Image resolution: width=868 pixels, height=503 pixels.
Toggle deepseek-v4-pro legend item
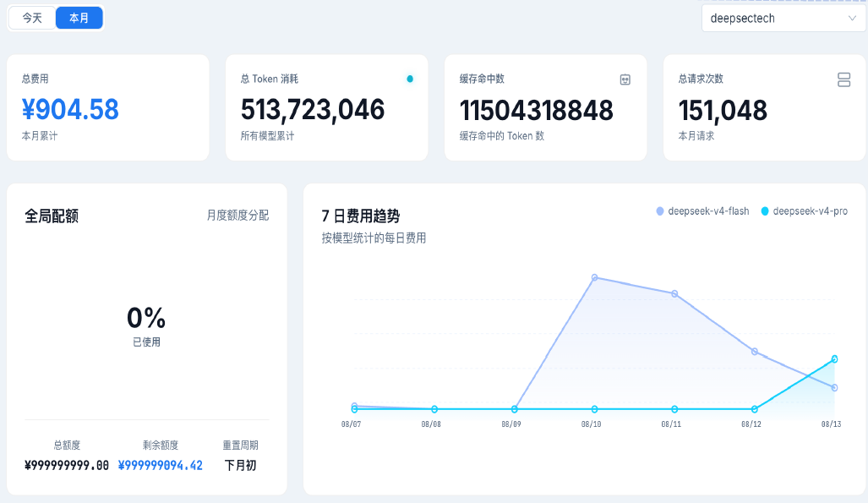(x=805, y=211)
